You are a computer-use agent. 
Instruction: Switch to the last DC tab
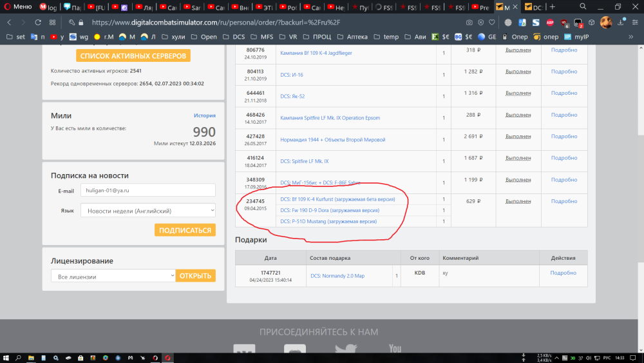tap(533, 7)
